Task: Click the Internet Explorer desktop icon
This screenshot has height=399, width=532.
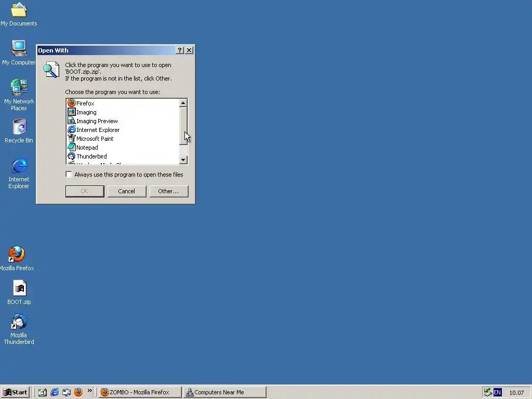Action: [x=19, y=173]
